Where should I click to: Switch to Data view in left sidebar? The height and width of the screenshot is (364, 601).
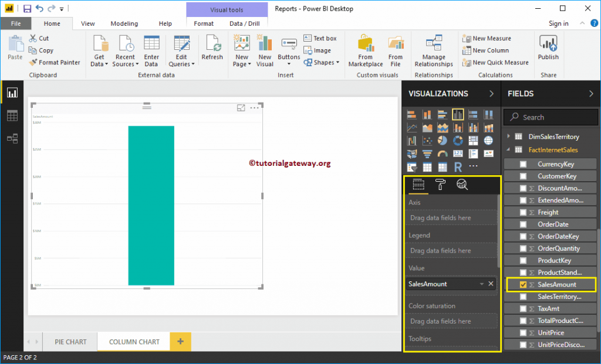point(12,115)
